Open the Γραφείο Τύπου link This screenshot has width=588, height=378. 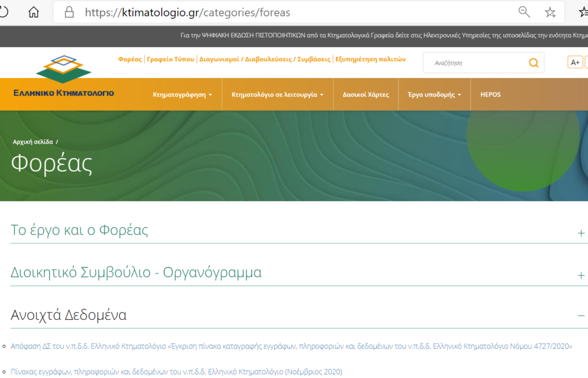pos(170,59)
